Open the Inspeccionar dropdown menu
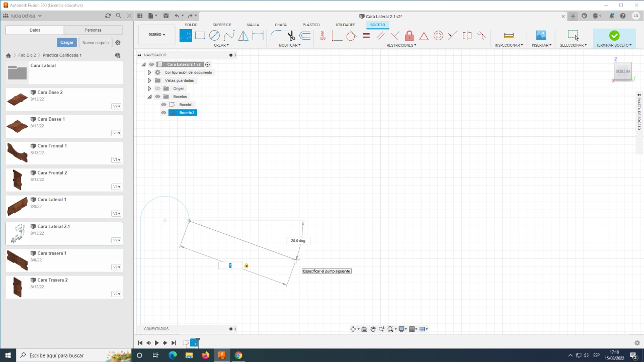Viewport: 644px width, 362px height. (x=509, y=45)
